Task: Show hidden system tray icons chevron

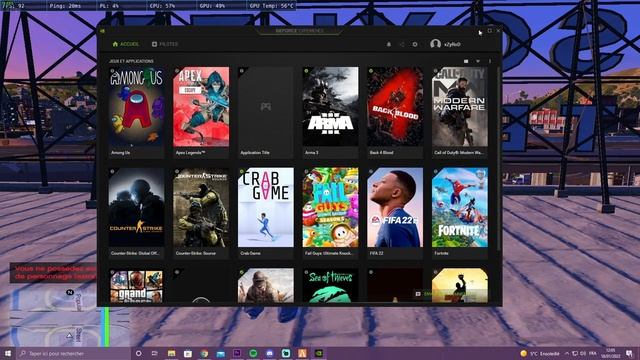Action: (x=567, y=353)
